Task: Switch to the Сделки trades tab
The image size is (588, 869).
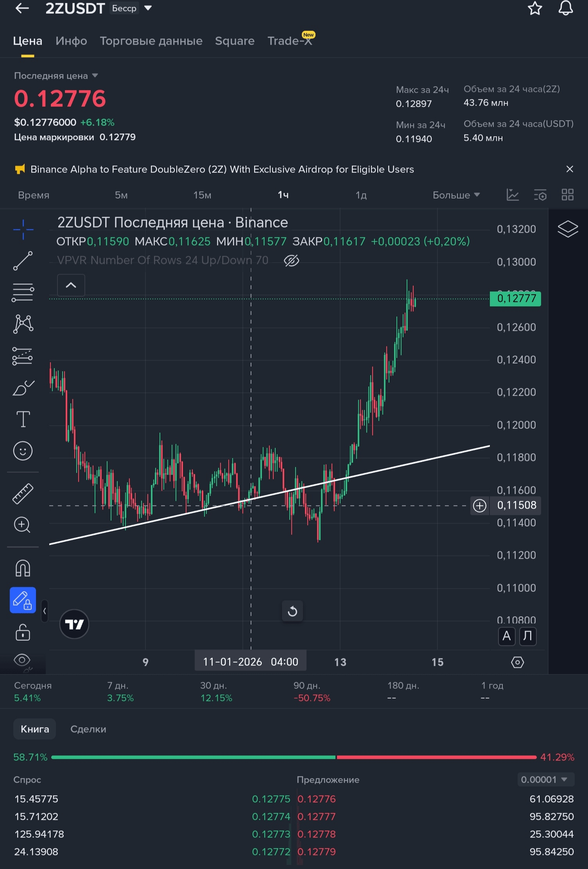Action: pos(88,729)
